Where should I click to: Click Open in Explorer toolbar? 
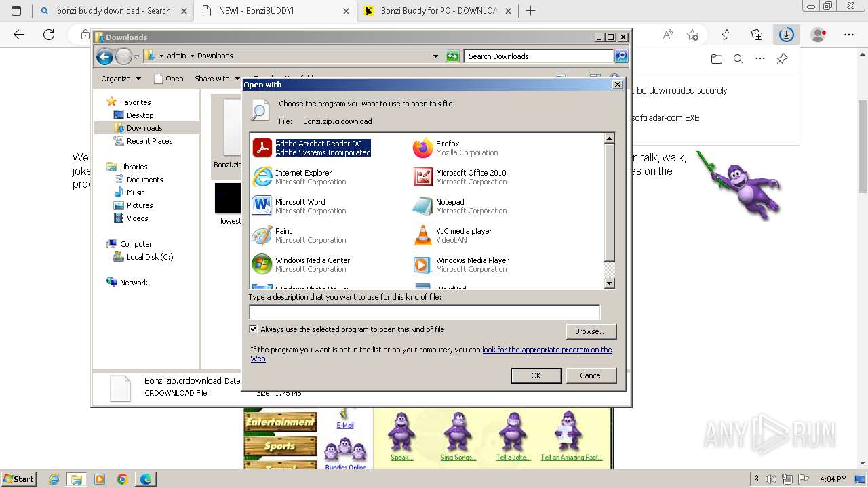[x=168, y=79]
